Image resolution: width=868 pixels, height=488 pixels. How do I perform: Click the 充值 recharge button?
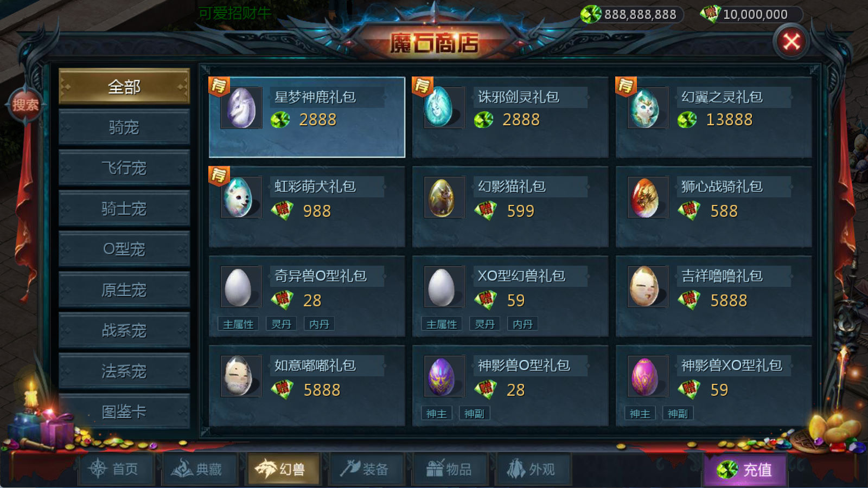[745, 470]
